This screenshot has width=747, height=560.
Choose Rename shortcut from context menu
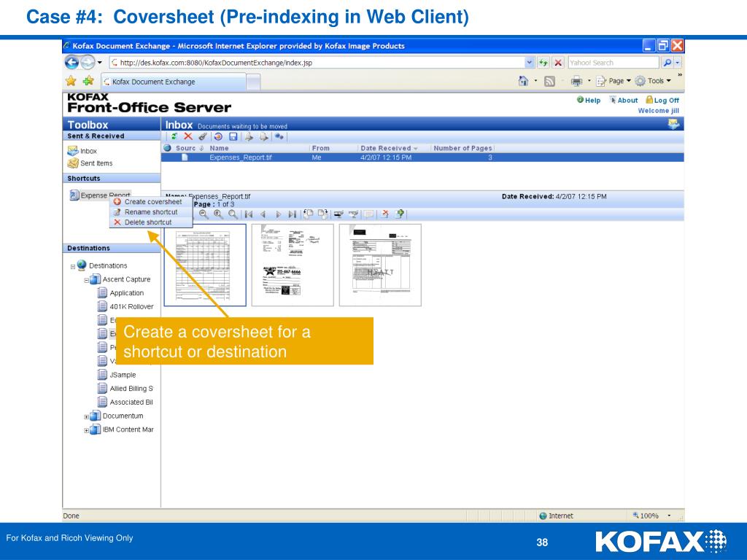[x=151, y=212]
